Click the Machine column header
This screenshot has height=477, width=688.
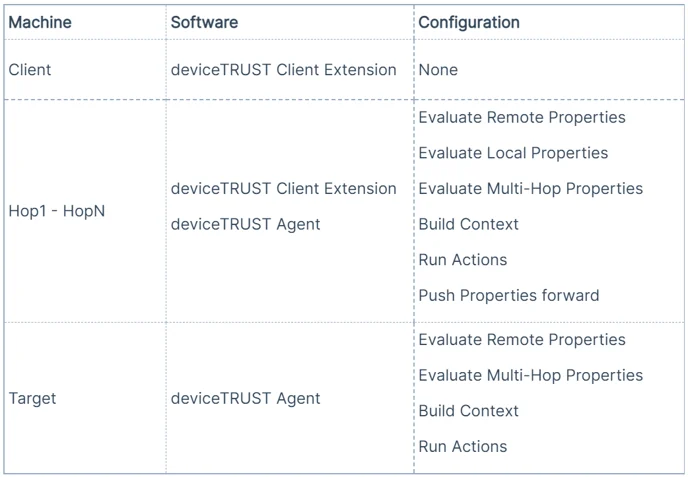click(40, 22)
